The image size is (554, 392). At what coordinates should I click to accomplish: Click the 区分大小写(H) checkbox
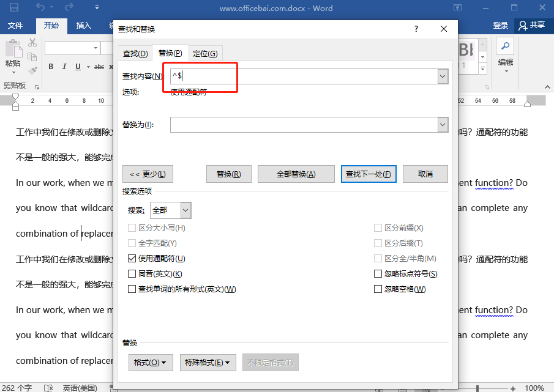[x=132, y=228]
